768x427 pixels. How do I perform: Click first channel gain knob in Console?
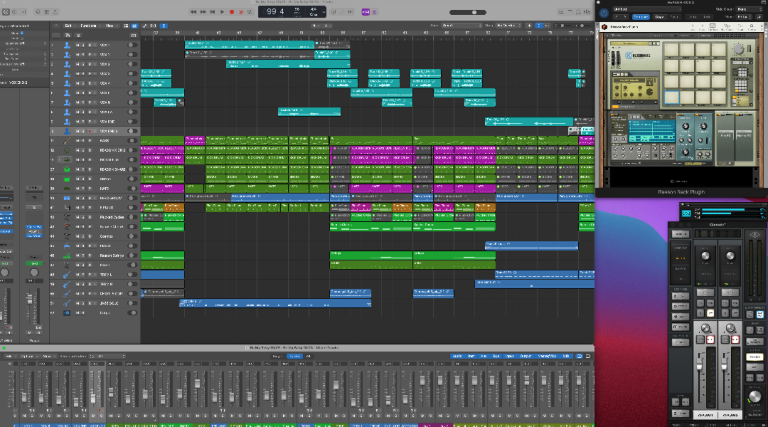[705, 256]
